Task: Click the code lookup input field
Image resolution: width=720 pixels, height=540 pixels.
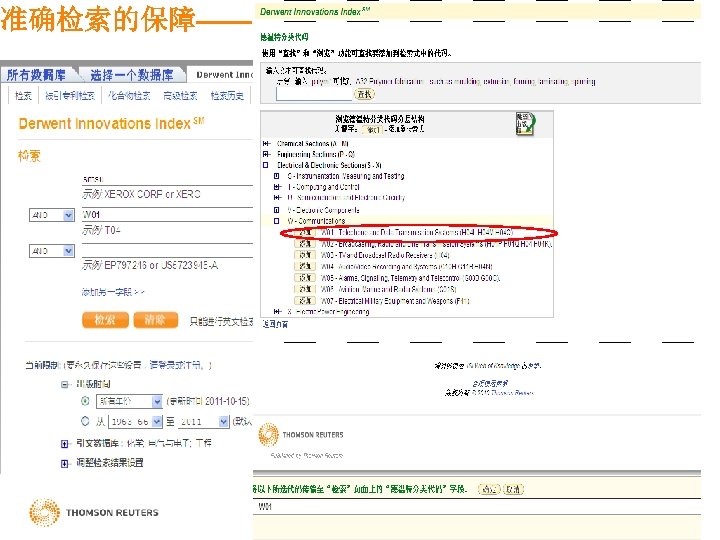Action: (314, 94)
